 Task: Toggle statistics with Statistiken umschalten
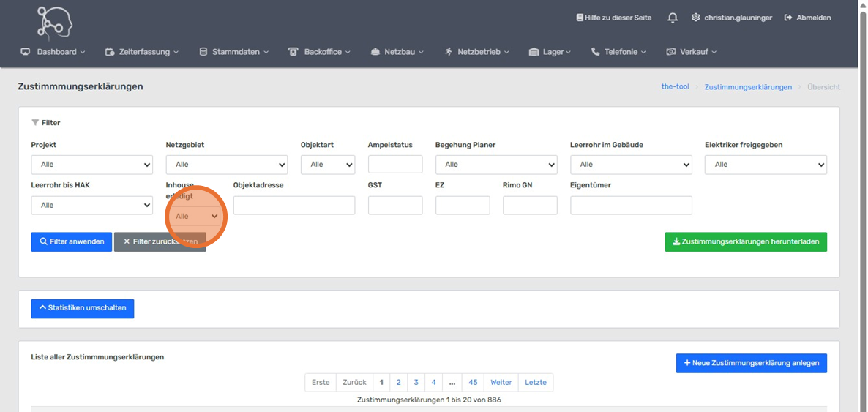click(x=83, y=308)
